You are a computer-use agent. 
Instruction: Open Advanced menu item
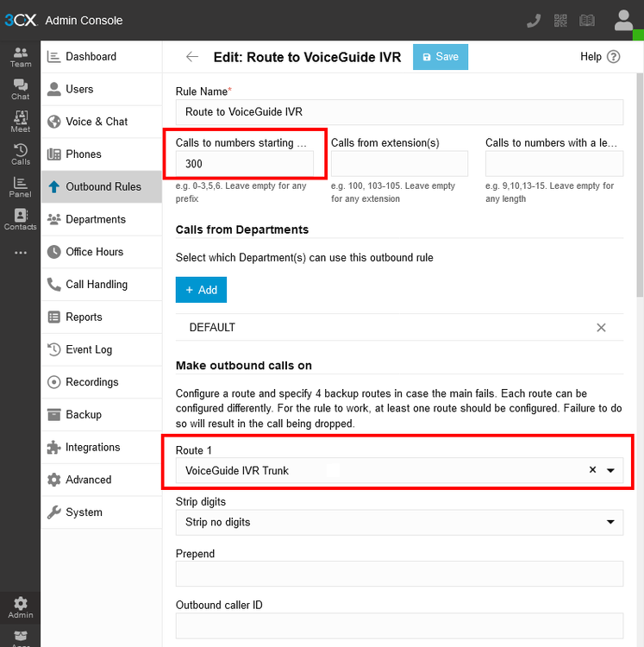[x=102, y=480]
